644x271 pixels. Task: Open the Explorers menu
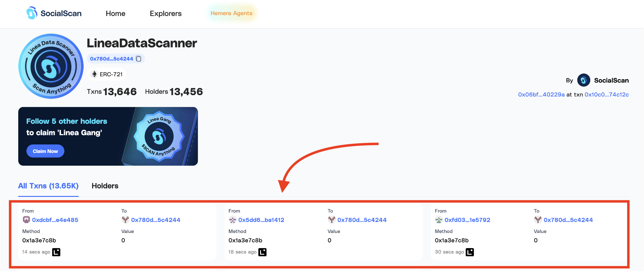click(x=166, y=14)
